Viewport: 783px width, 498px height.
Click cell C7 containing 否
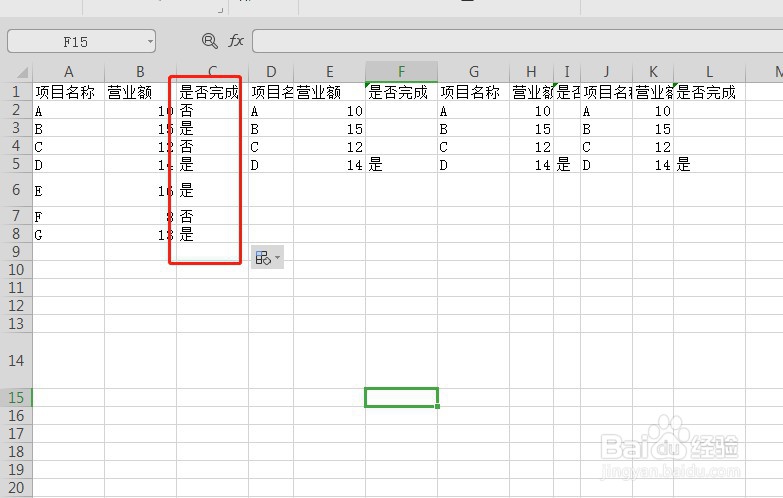click(212, 216)
